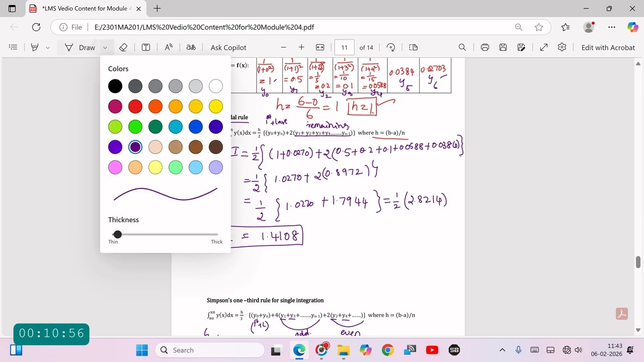Open Microsoft Edge from taskbar

click(299, 350)
